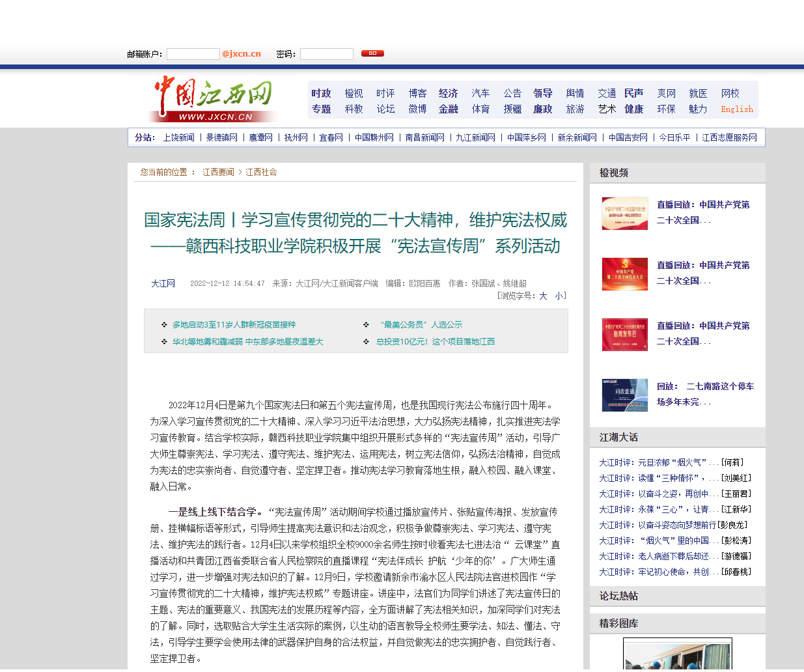
Task: Open the 新闻发布会 video thumbnail
Action: [x=624, y=335]
